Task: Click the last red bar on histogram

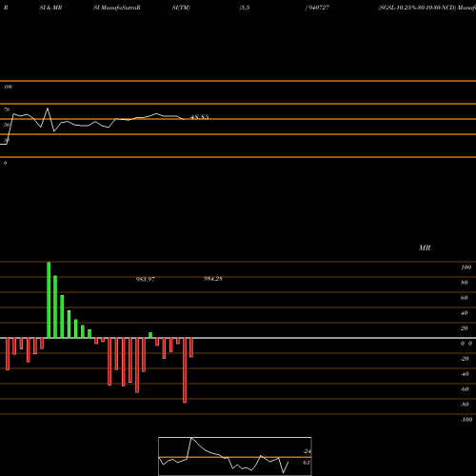Action: point(191,347)
